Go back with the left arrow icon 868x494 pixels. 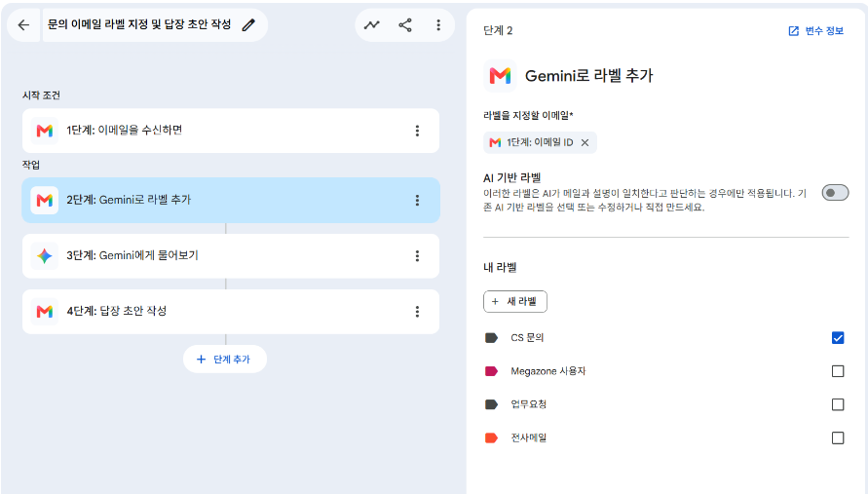pyautogui.click(x=23, y=25)
